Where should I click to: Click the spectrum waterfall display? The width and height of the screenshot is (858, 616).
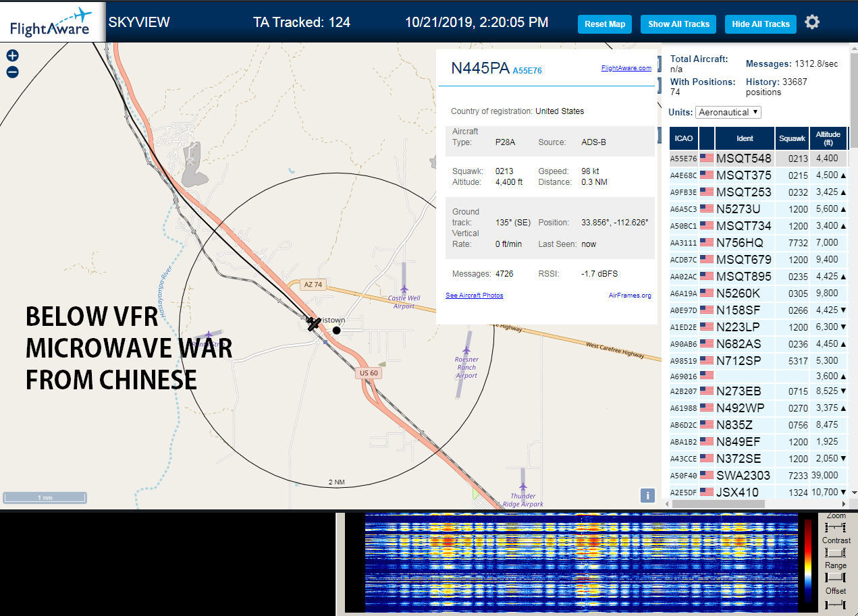tap(580, 563)
